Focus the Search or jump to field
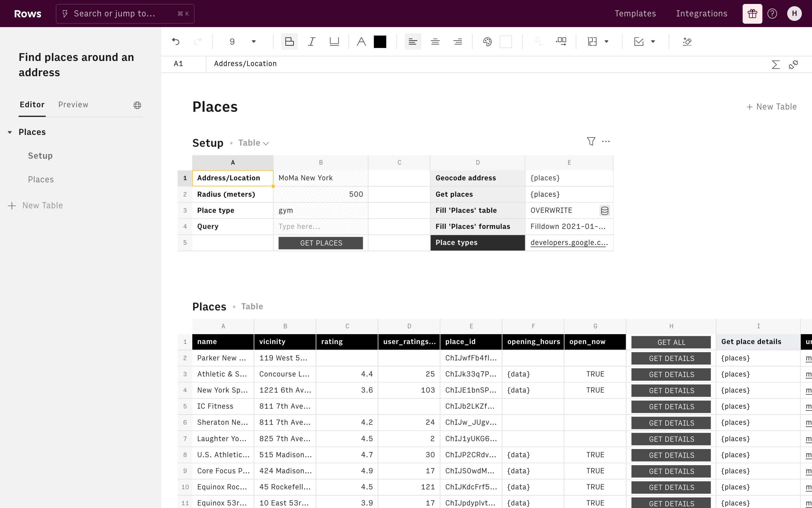 125,14
